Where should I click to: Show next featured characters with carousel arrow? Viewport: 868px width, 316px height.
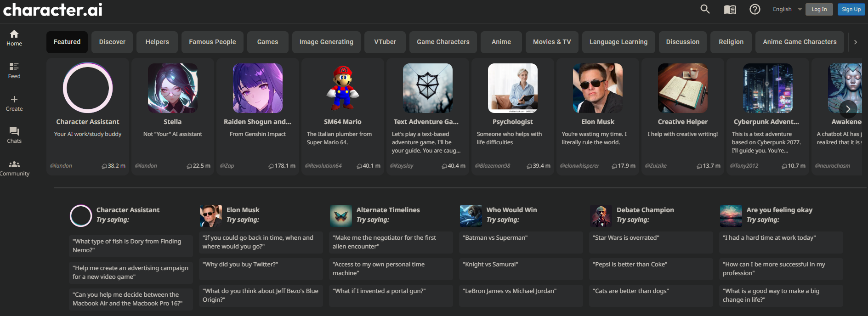click(x=848, y=109)
